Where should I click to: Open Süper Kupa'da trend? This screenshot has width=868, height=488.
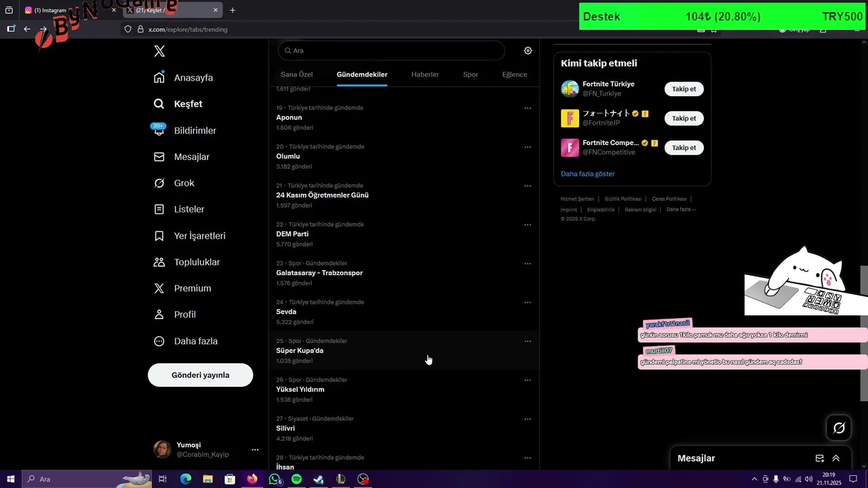tap(300, 351)
